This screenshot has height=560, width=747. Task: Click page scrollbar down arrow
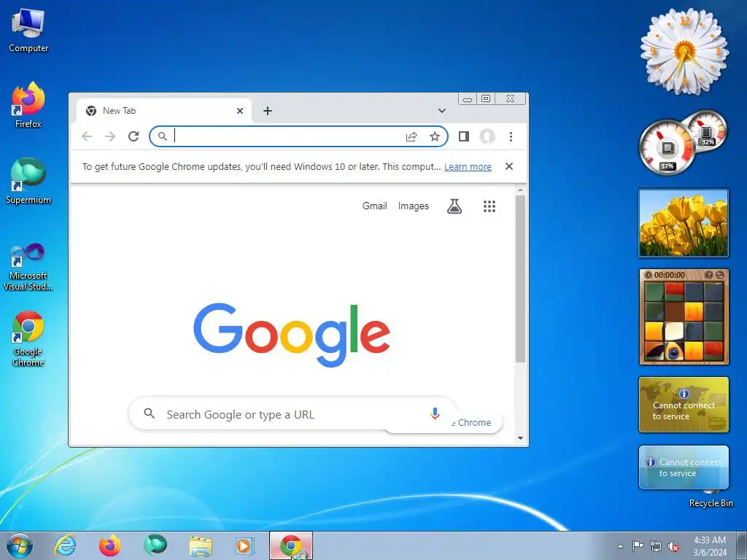point(520,438)
